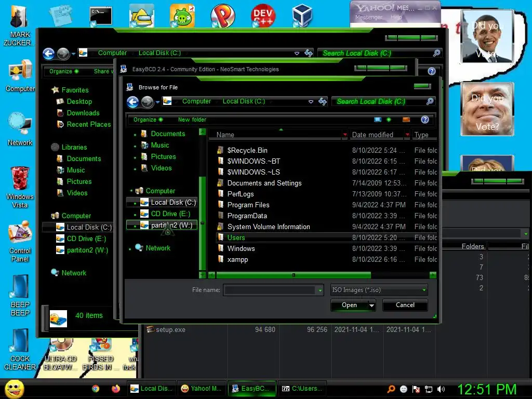Open the Open button split arrow
Viewport: 532px width, 399px height.
click(x=371, y=305)
